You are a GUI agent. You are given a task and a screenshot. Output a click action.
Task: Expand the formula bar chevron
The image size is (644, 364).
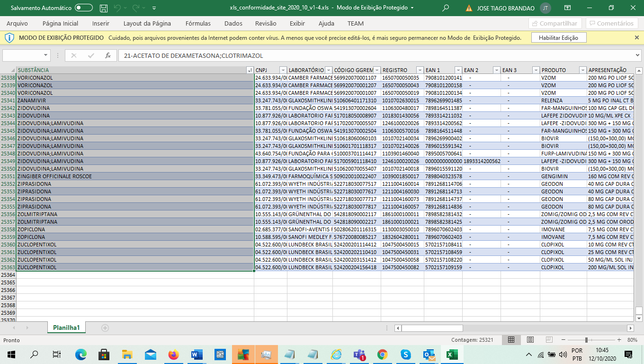tap(637, 55)
